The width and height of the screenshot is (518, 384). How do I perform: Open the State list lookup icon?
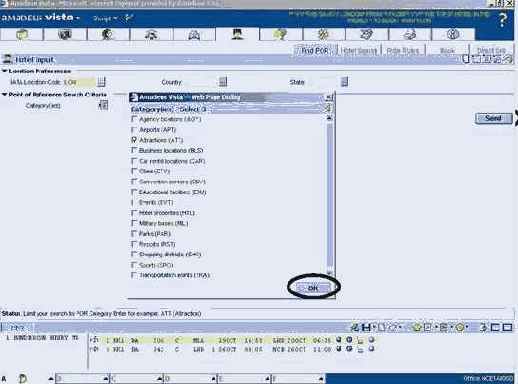point(345,81)
